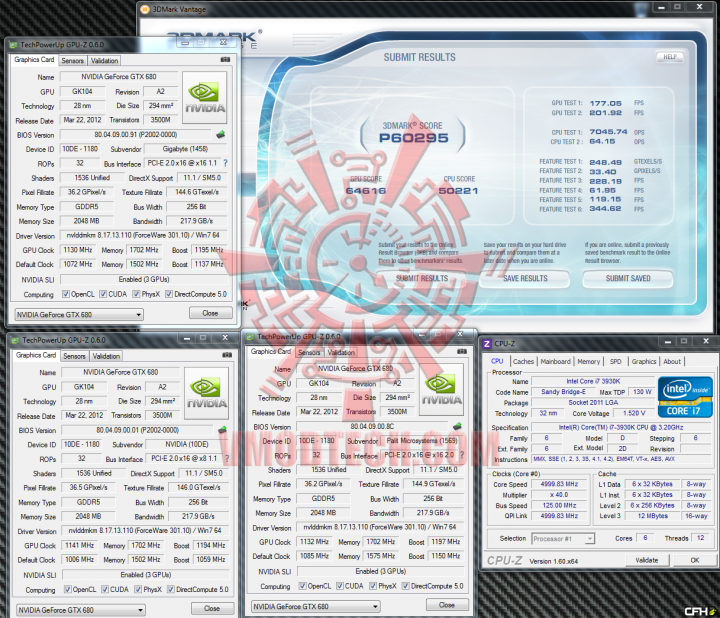Open Graphics tab in CPU-Z
720x618 pixels.
click(644, 361)
